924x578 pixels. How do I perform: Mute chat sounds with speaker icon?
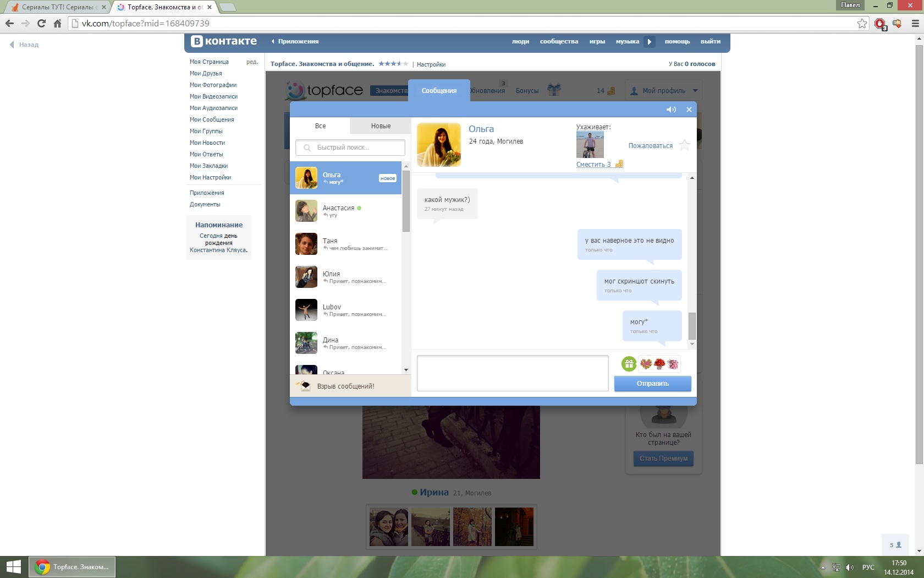point(671,110)
